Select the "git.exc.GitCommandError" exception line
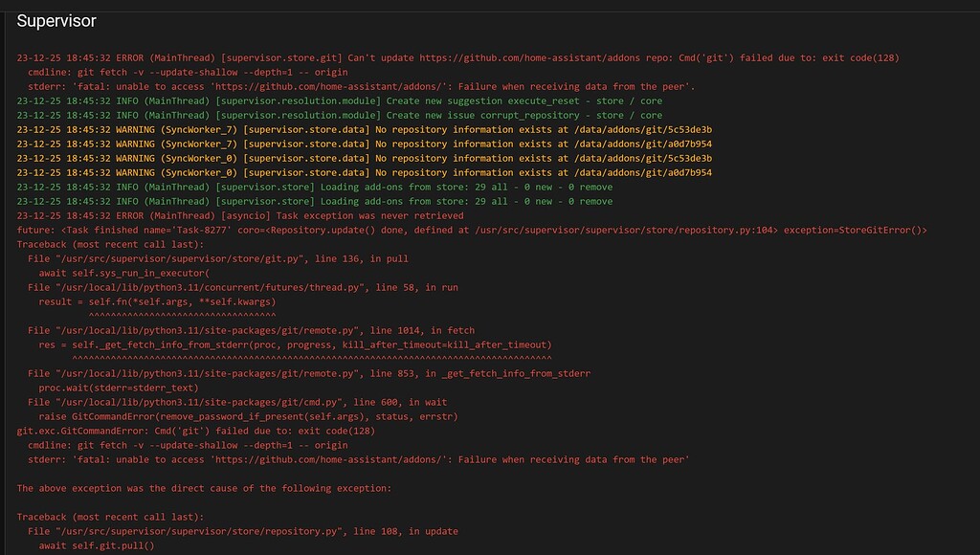This screenshot has width=980, height=555. [195, 431]
